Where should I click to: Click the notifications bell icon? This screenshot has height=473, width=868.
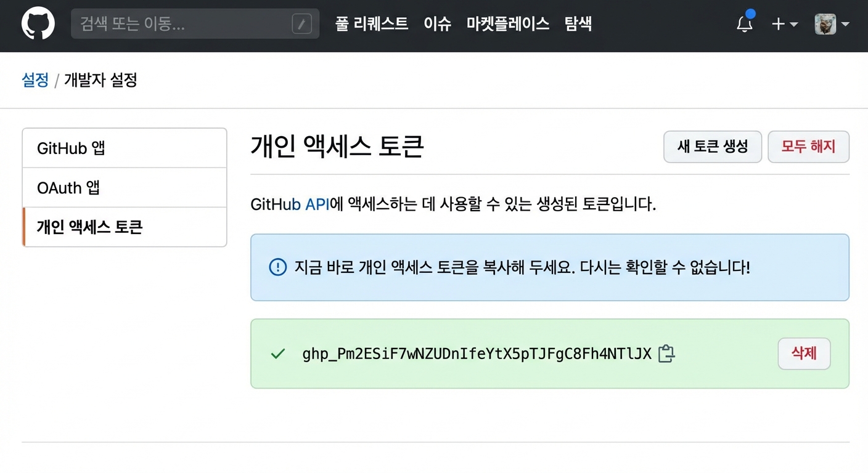pos(745,24)
